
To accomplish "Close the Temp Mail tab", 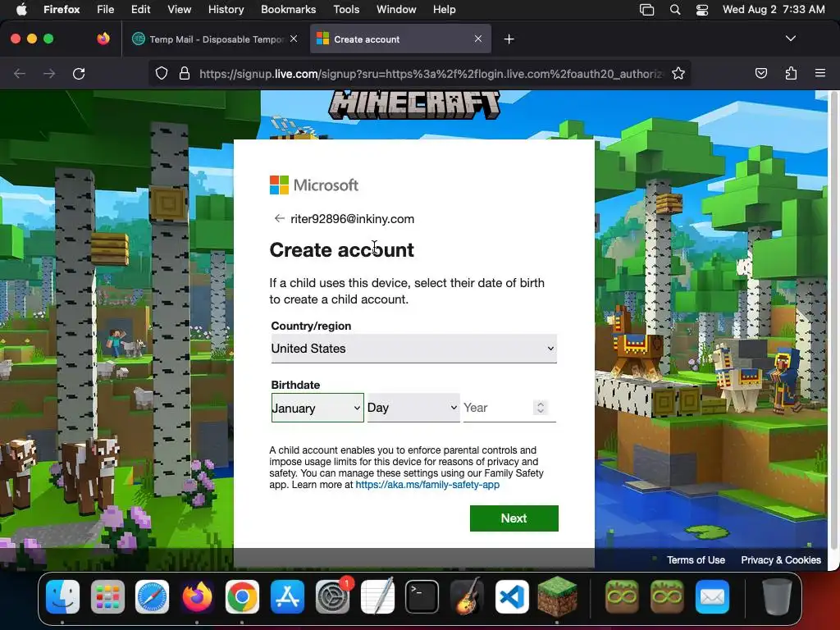I will coord(294,39).
